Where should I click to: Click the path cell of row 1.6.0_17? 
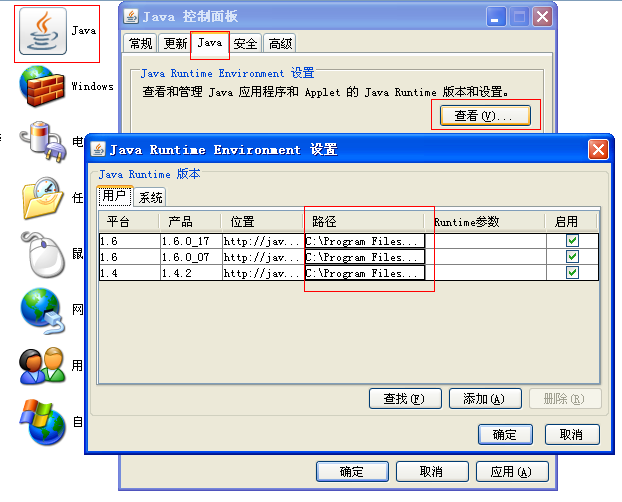[365, 241]
